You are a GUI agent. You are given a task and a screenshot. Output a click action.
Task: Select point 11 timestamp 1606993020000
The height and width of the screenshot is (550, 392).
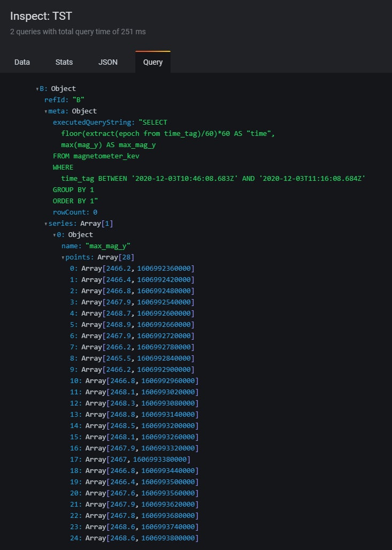coord(168,392)
